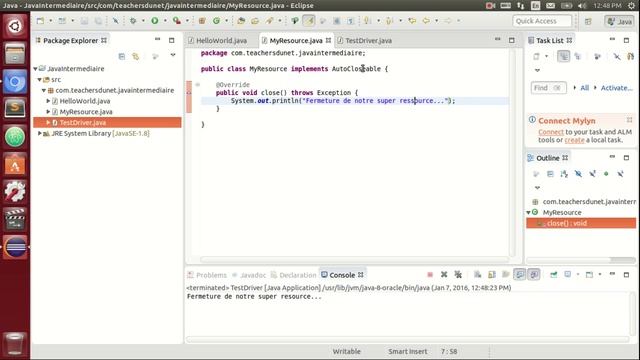The height and width of the screenshot is (360, 640).
Task: Click New Task icon in Task List
Action: pyautogui.click(x=536, y=56)
